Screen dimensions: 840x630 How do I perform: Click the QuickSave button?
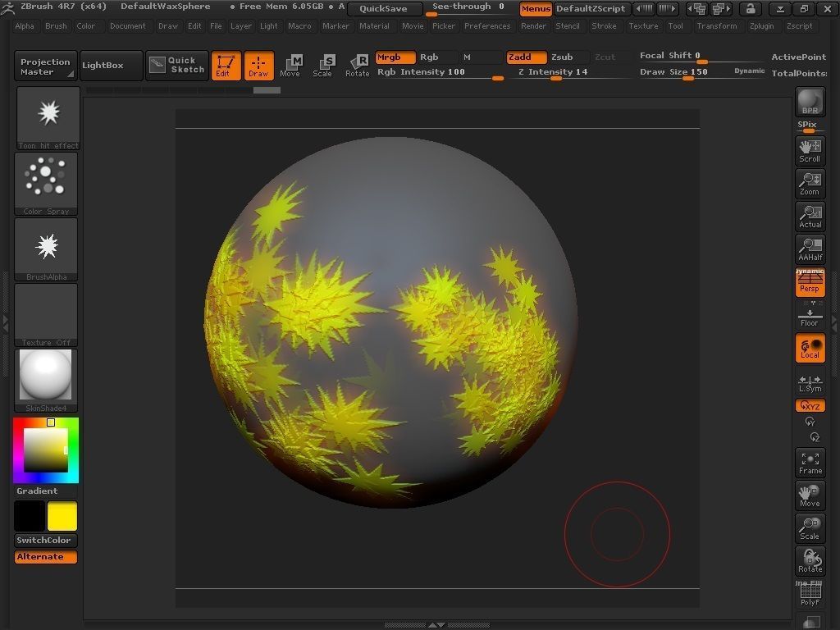coord(382,8)
